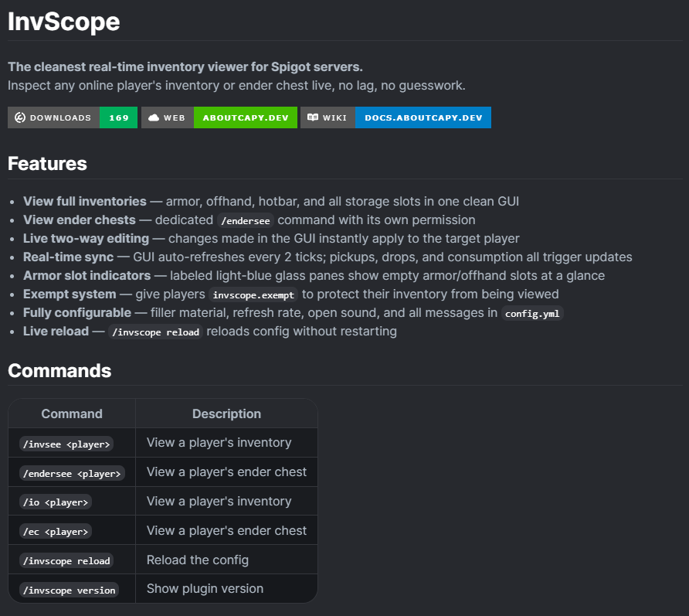
Task: Click 'View ender chests' feature text
Action: tap(80, 220)
